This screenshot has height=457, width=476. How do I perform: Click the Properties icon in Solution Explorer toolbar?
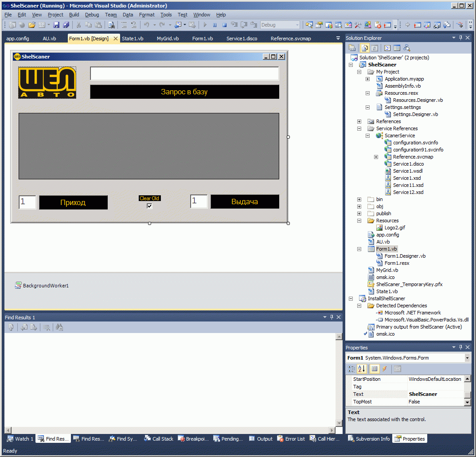pyautogui.click(x=352, y=48)
